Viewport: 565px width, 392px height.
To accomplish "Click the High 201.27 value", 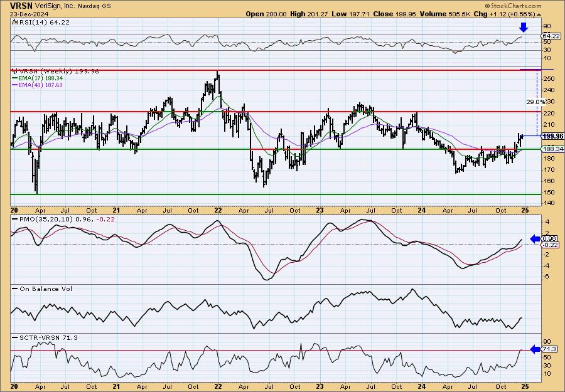I will coord(309,14).
